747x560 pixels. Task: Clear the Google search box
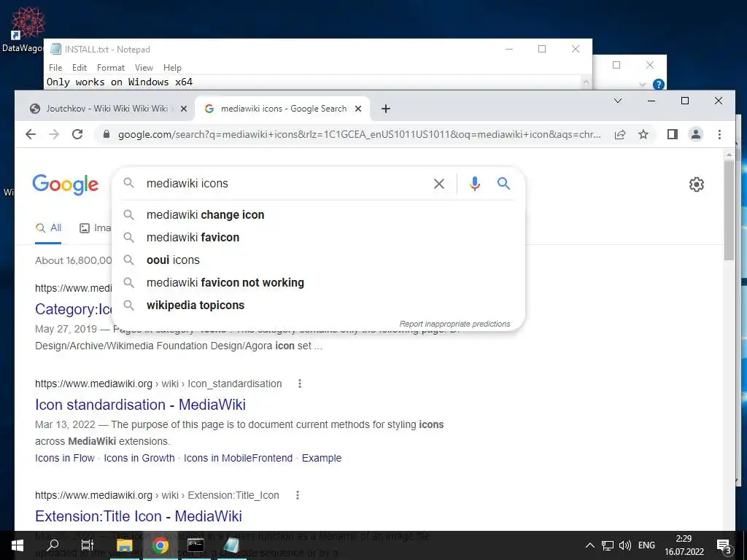point(438,184)
